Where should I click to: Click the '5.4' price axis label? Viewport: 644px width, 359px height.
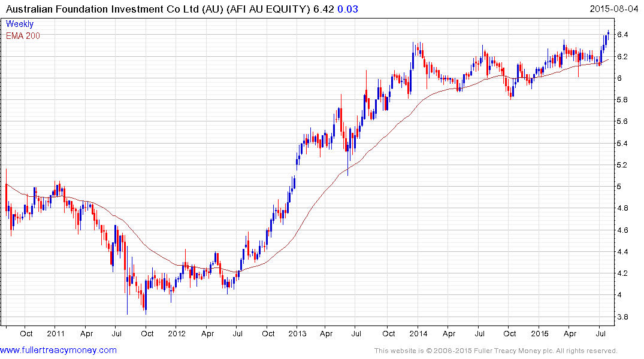(622, 143)
